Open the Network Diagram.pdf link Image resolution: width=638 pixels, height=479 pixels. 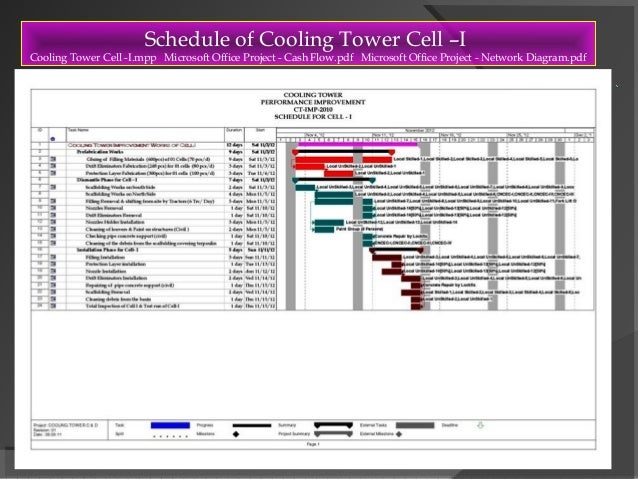(474, 57)
